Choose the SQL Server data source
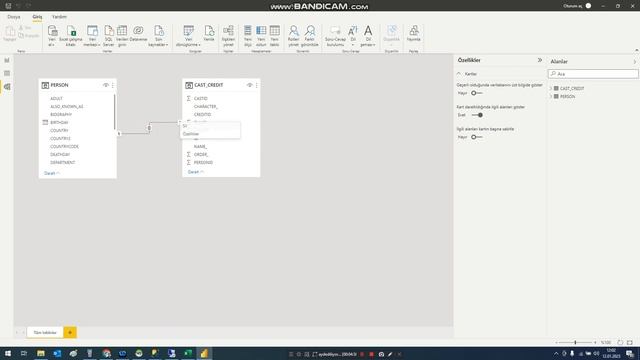 [109, 36]
